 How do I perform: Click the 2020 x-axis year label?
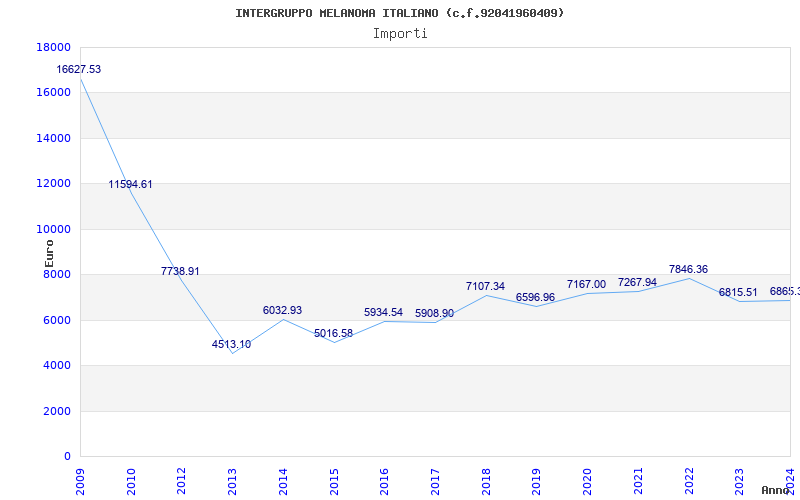tap(587, 481)
